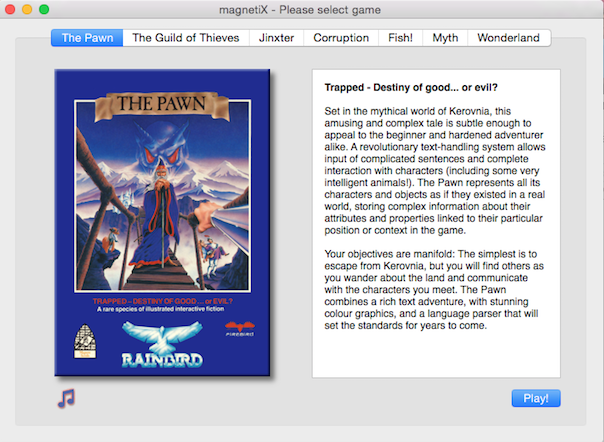The height and width of the screenshot is (442, 604).
Task: Click the paragraph starting "Set in the mythical world"
Action: [435, 171]
